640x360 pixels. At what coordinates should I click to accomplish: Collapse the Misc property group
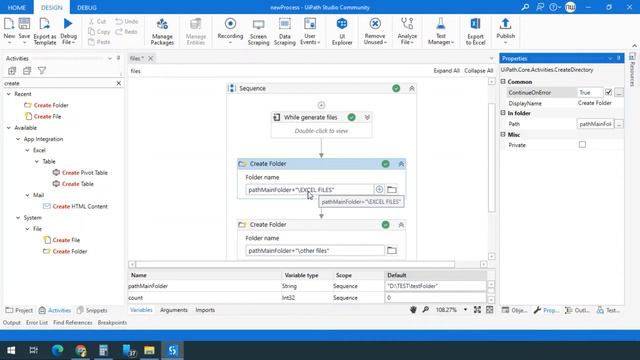click(503, 134)
